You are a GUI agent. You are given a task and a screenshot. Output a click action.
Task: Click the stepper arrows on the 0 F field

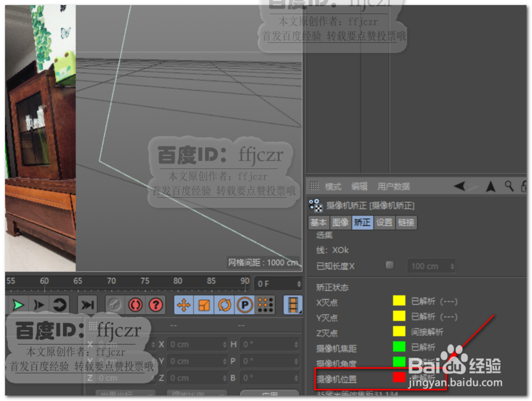299,283
